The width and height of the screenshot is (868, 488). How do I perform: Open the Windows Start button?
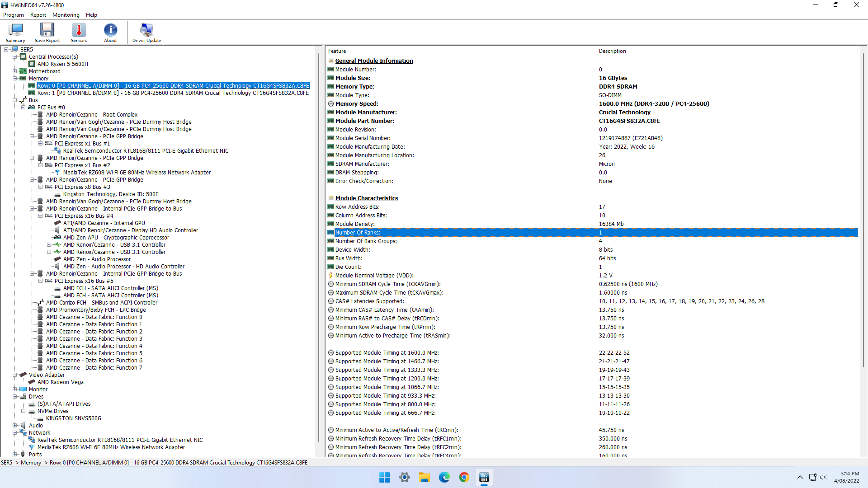(384, 477)
